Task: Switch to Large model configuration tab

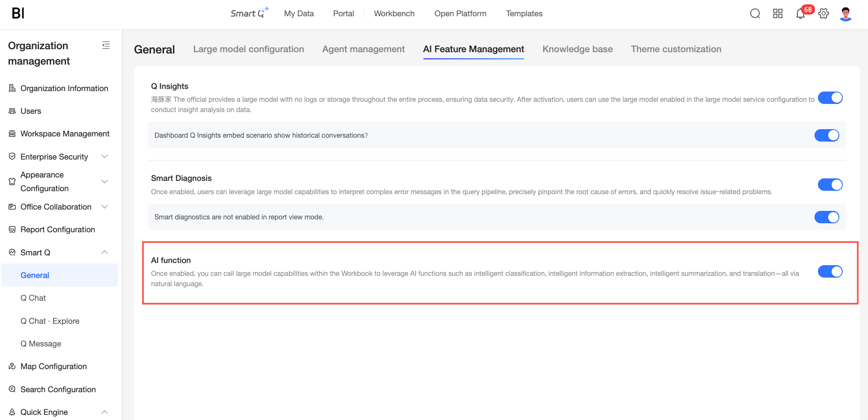Action: tap(249, 49)
